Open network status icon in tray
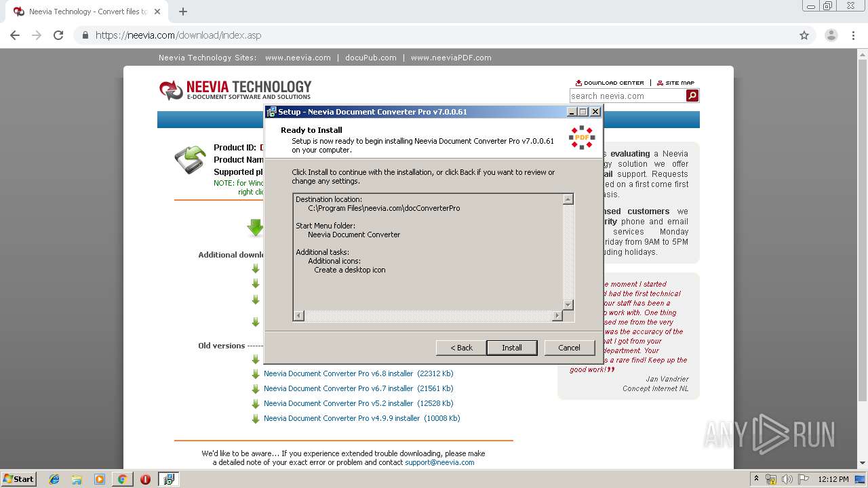 pos(771,479)
